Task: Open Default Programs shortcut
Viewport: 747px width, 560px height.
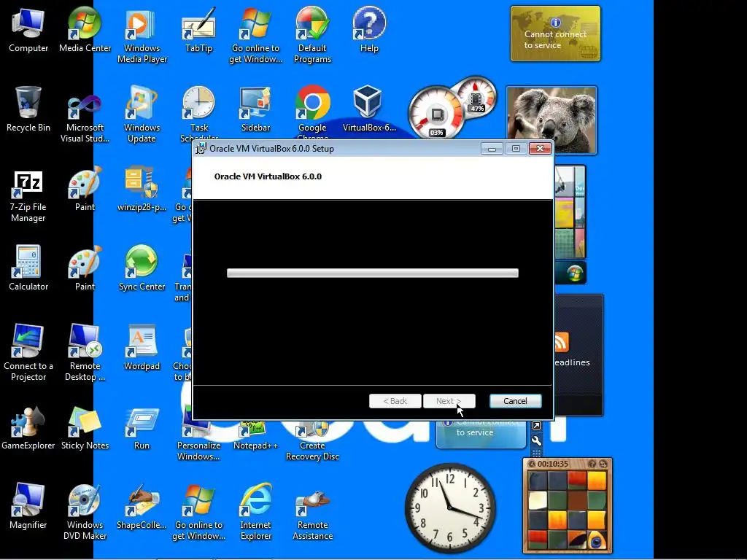Action: 312,36
